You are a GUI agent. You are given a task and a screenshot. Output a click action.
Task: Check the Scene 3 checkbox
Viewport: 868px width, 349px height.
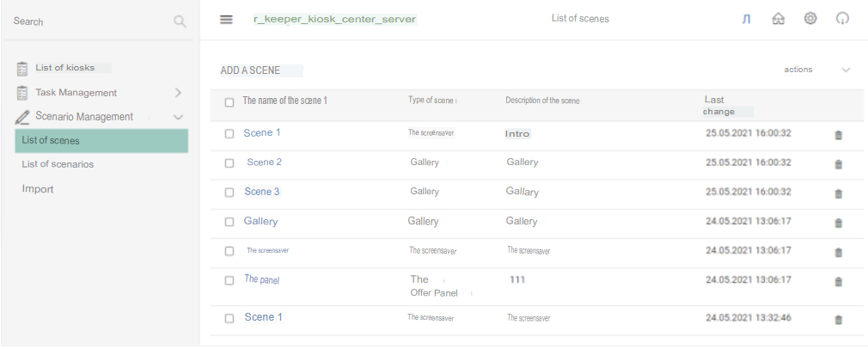tap(229, 193)
